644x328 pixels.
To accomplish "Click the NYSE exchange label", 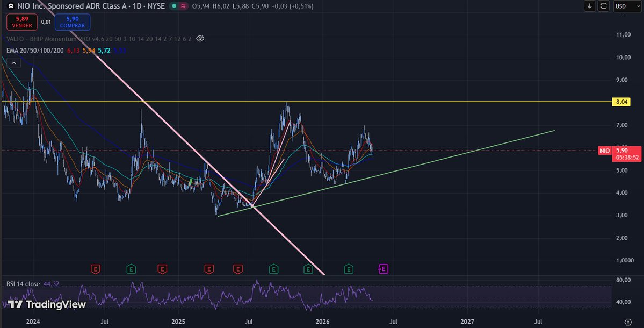I will (156, 6).
